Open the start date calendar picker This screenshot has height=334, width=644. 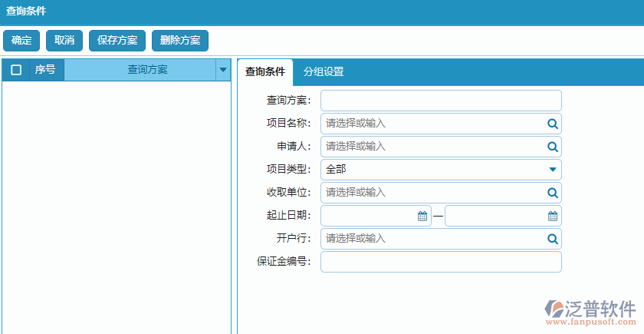422,216
